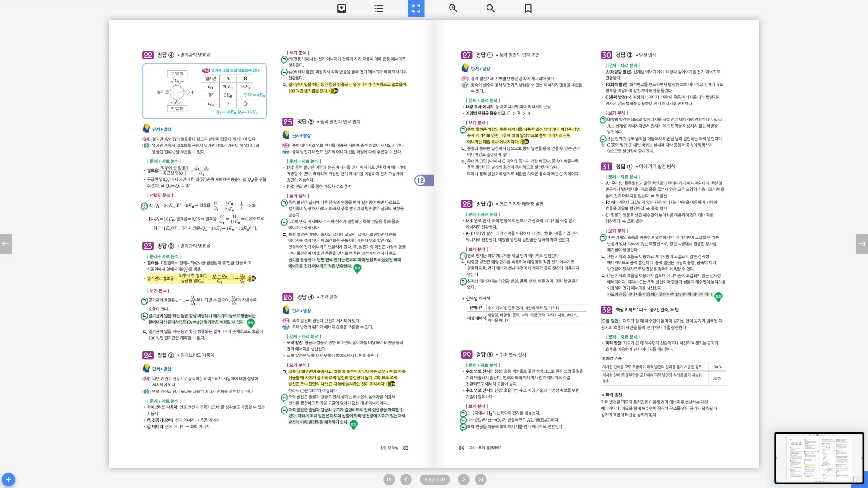868x488 pixels.
Task: Bookmark the current page
Action: (528, 8)
